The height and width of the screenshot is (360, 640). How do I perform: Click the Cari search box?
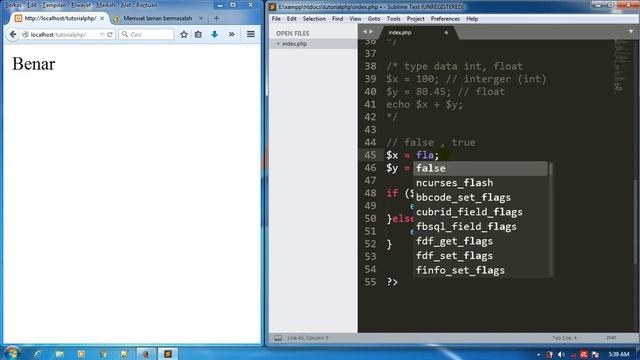147,35
